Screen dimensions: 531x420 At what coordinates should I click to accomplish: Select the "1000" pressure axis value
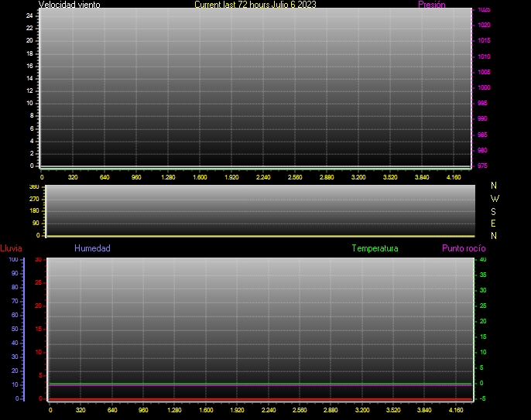(484, 87)
